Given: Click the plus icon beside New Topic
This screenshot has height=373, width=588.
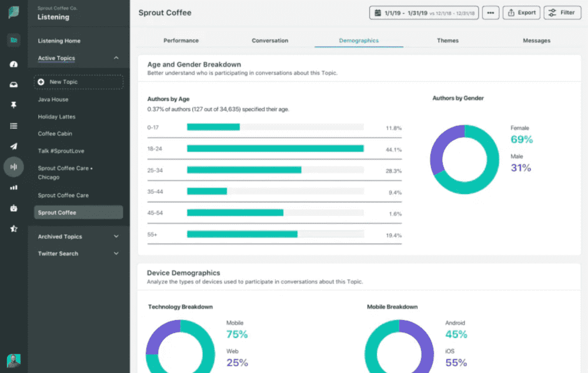Looking at the screenshot, I should click(41, 82).
